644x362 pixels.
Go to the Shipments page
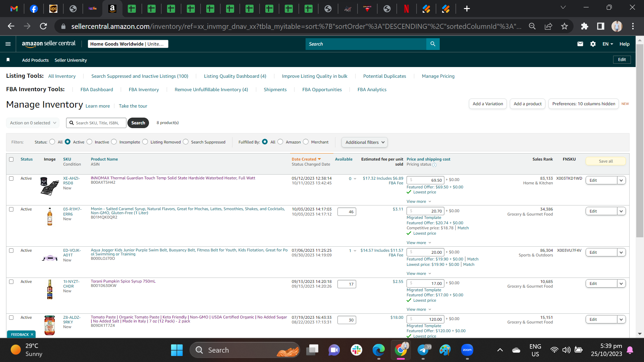275,89
